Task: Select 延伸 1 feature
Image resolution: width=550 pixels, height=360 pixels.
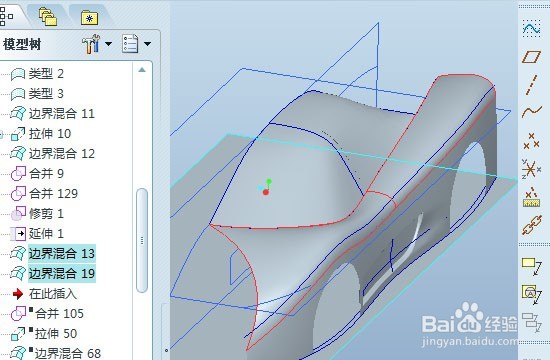Action: 46,234
